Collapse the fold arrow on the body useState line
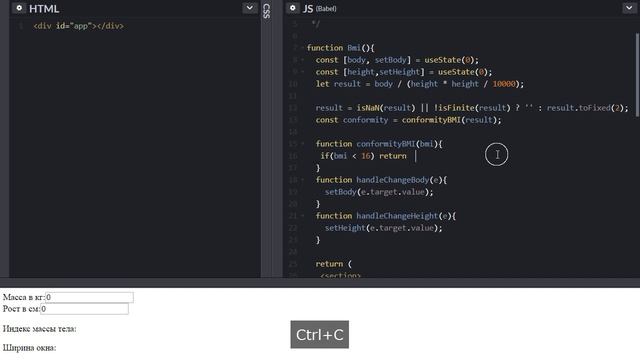The width and height of the screenshot is (640, 360). coord(302,60)
